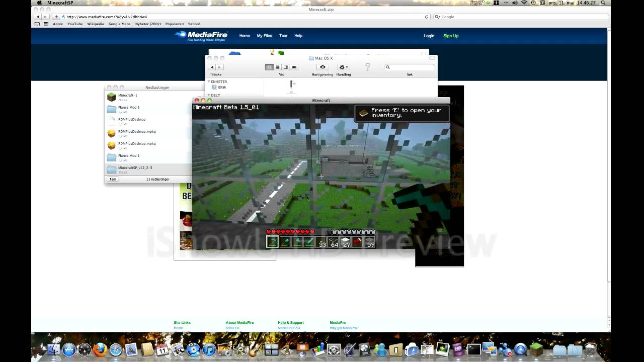Click footer link MediaFire FAQ
The width and height of the screenshot is (644, 362).
coord(289,328)
